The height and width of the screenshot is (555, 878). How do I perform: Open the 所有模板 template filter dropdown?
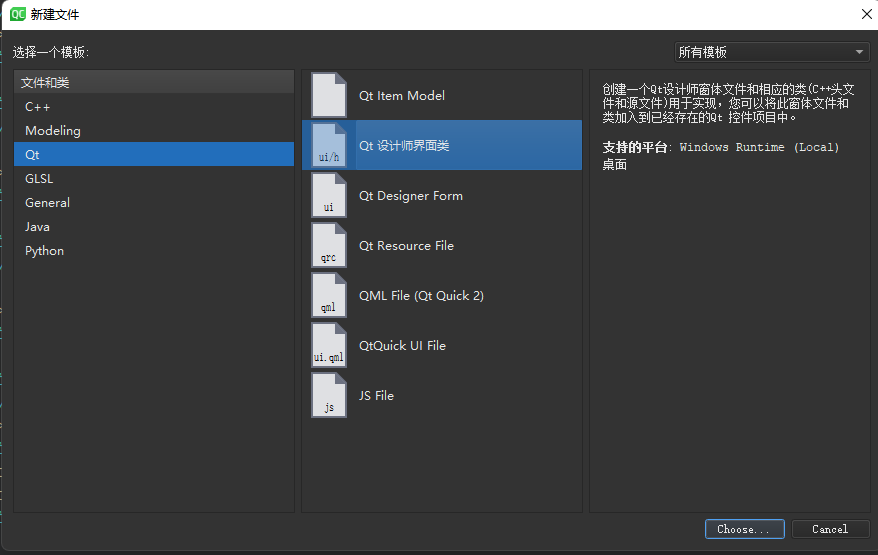[x=771, y=52]
